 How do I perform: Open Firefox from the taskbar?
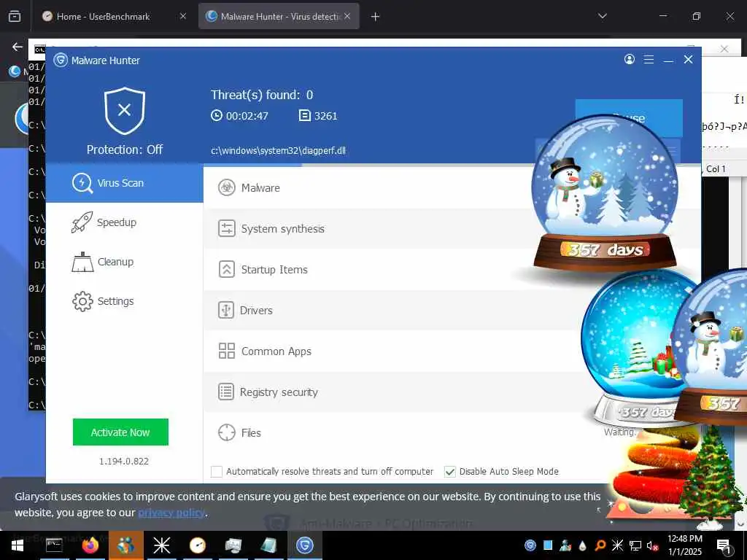coord(90,545)
